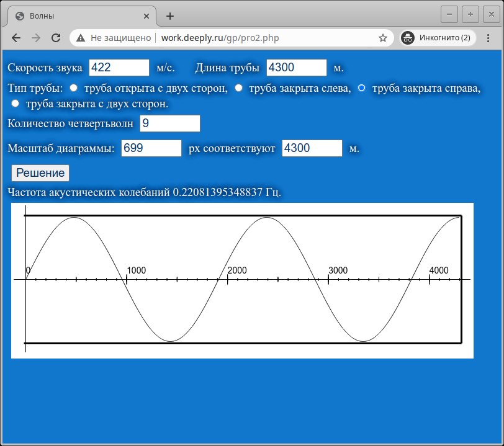Click the scale meters field after 'соответствуют'
The image size is (504, 446).
click(x=312, y=148)
